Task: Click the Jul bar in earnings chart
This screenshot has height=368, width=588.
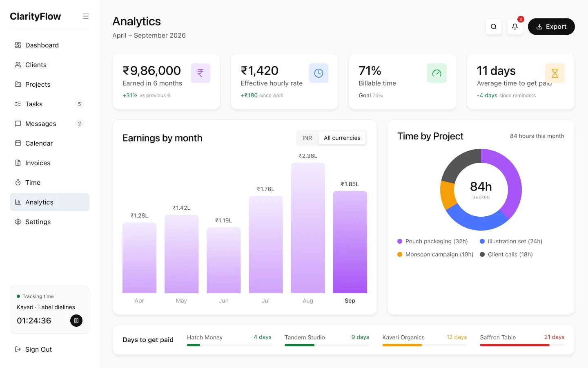Action: 266,245
